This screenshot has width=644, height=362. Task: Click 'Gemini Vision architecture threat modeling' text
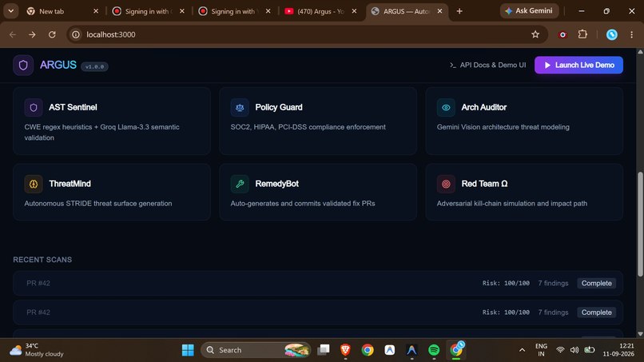click(503, 127)
